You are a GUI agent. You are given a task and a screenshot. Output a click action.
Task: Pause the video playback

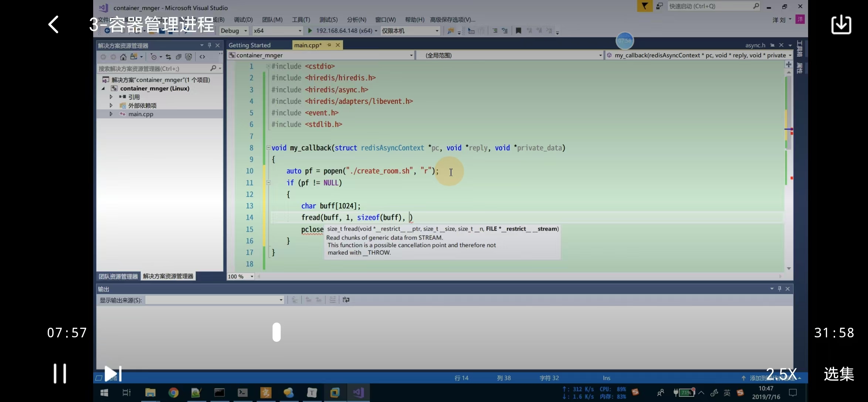pos(60,373)
